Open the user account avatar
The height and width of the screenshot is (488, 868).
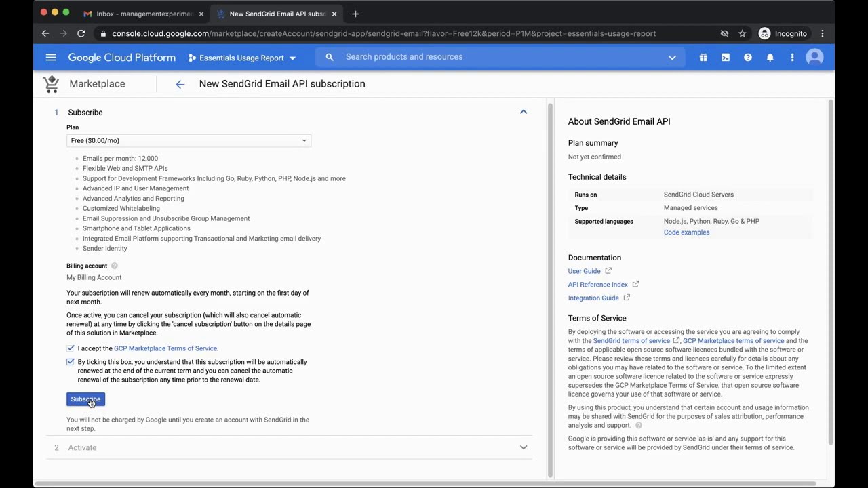pos(814,58)
